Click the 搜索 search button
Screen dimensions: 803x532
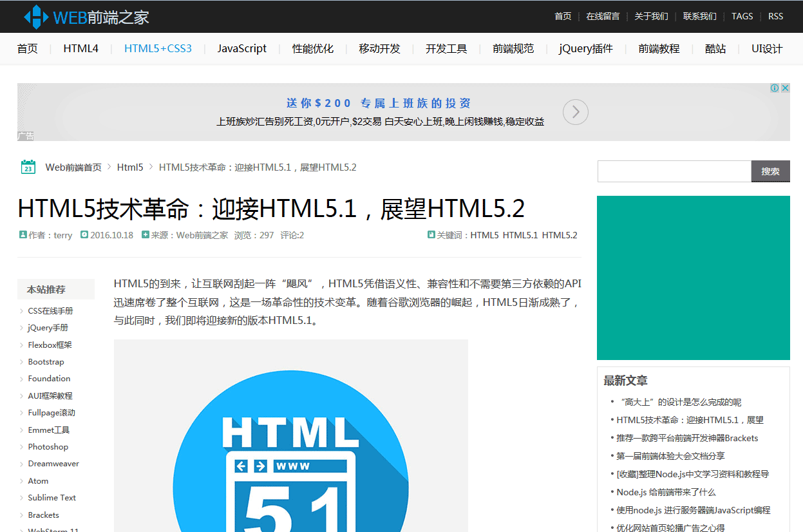click(771, 171)
